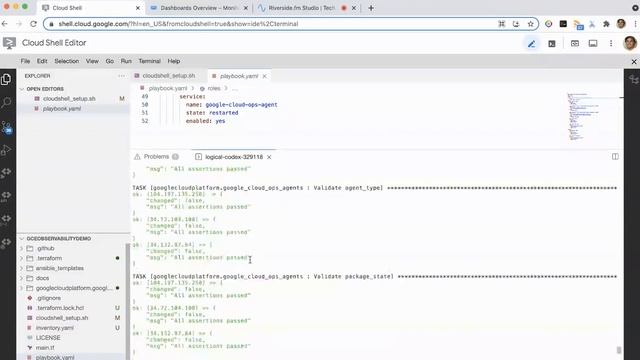Open the Terminal menu
The height and width of the screenshot is (360, 640).
click(149, 61)
